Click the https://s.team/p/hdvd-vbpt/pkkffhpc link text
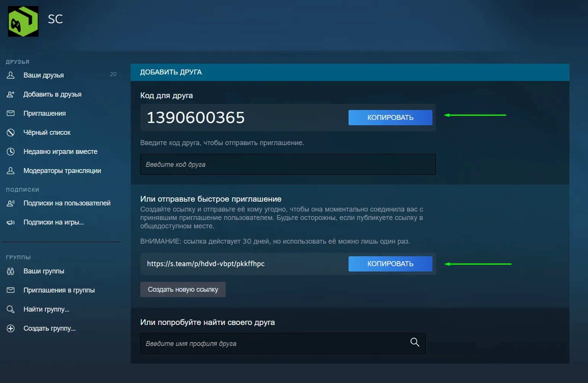The width and height of the screenshot is (588, 383). click(206, 264)
